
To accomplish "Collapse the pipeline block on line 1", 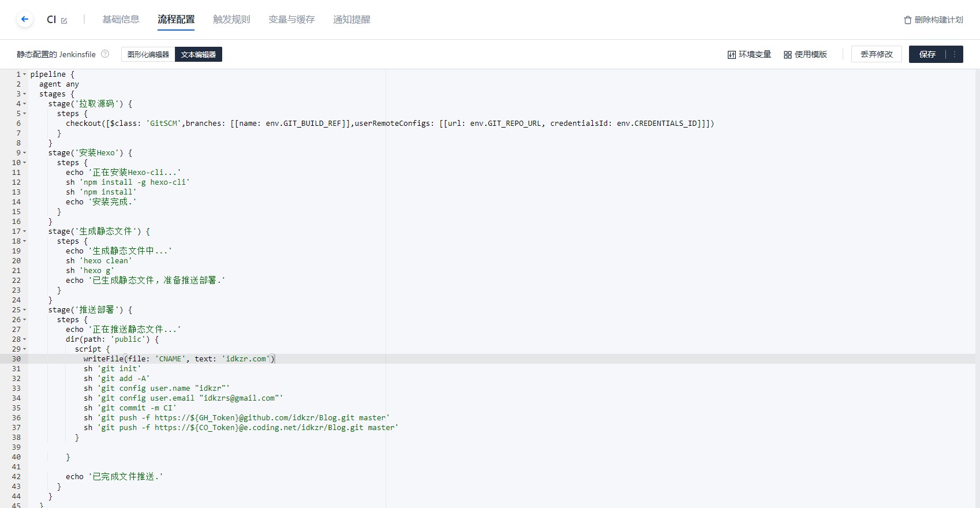I will click(25, 74).
